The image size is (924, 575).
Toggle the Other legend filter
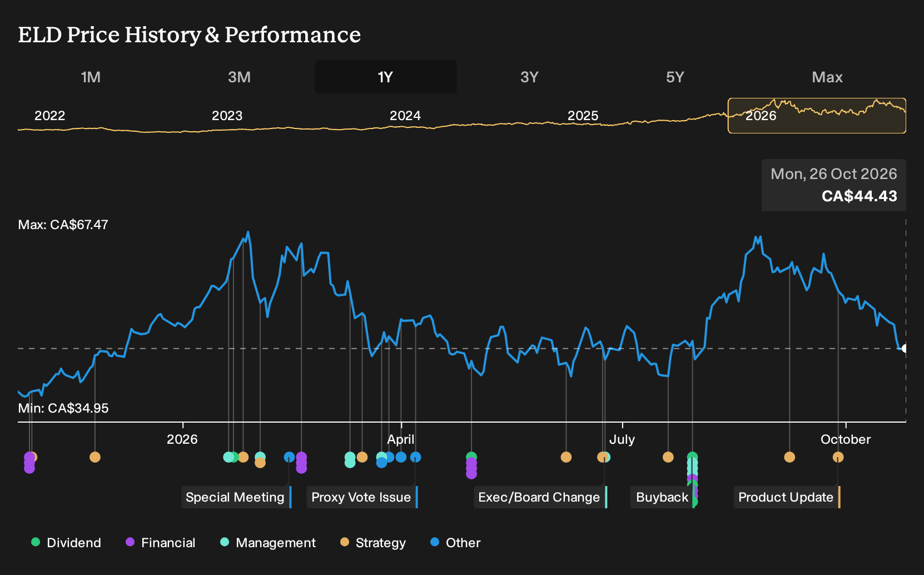point(455,542)
